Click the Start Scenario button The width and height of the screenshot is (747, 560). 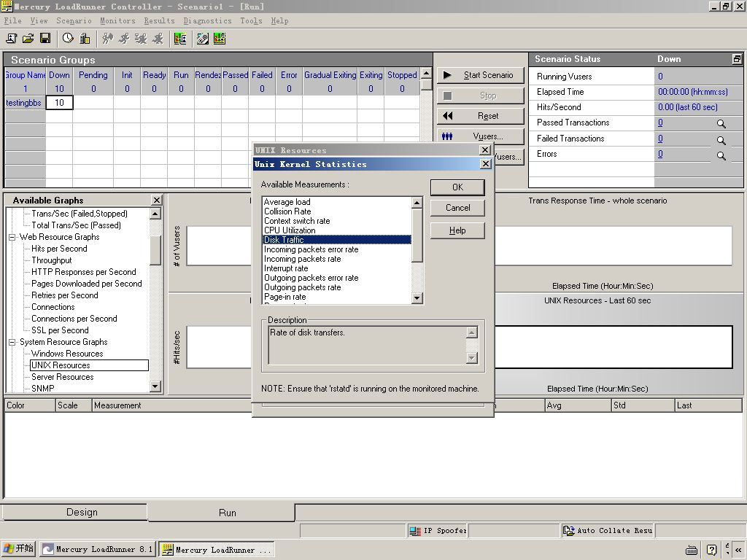pyautogui.click(x=480, y=75)
